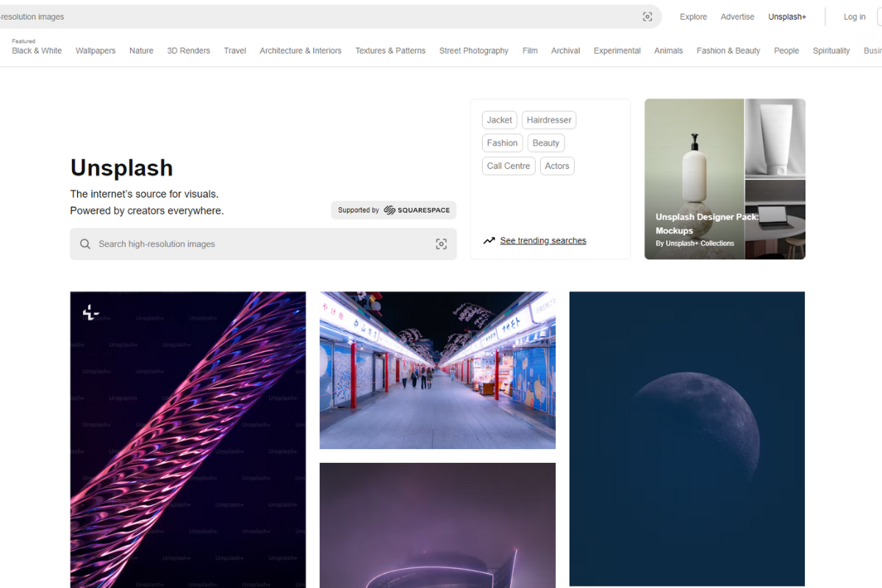The width and height of the screenshot is (882, 588).
Task: Open the moon photo
Action: (687, 439)
